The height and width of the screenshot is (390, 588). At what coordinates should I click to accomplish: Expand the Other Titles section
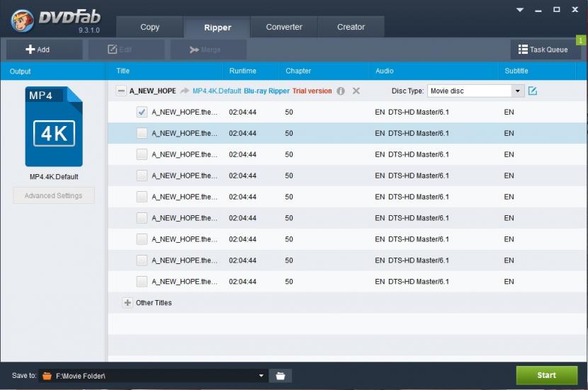coord(128,303)
